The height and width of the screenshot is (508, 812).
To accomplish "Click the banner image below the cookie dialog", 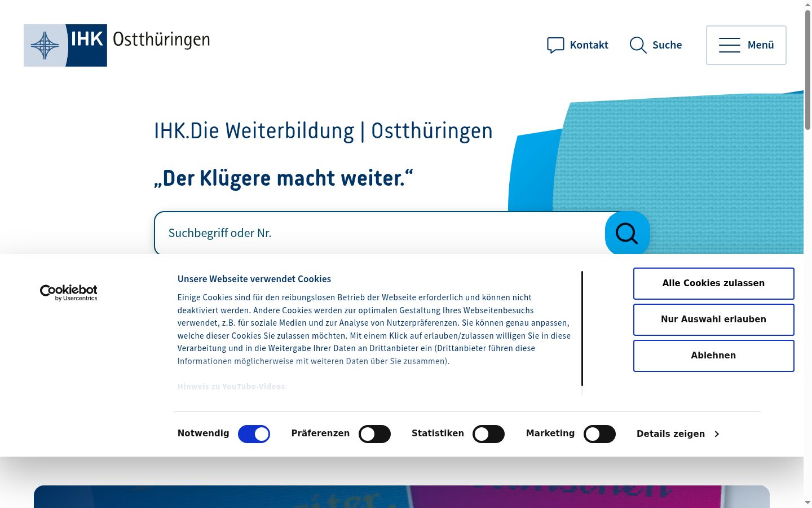I will click(401, 497).
